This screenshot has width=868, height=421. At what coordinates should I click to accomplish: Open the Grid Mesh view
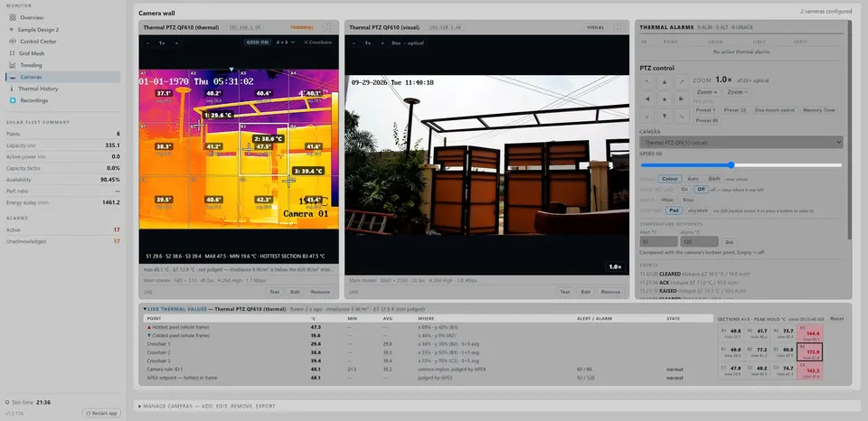(62, 53)
